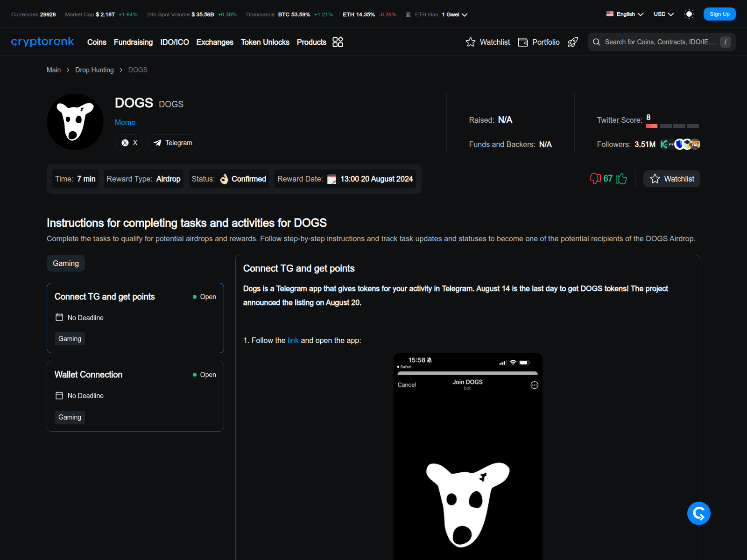This screenshot has height=560, width=747.
Task: Click the ETH Gas pump icon
Action: pos(409,14)
